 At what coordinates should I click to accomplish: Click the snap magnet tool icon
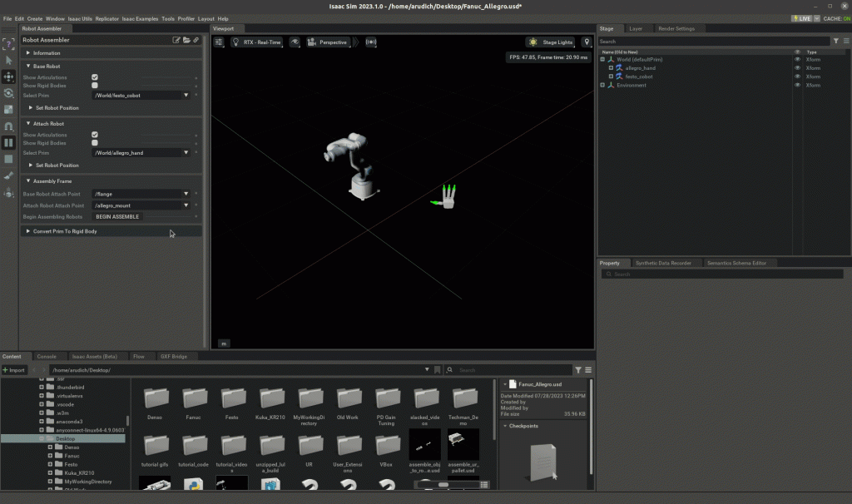tap(9, 126)
